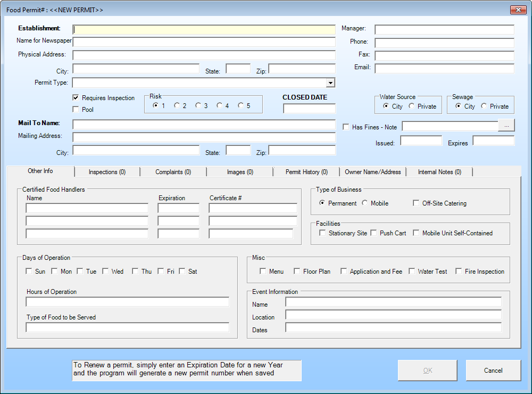Image resolution: width=532 pixels, height=394 pixels.
Task: Choose Private under Sewage
Action: point(484,106)
